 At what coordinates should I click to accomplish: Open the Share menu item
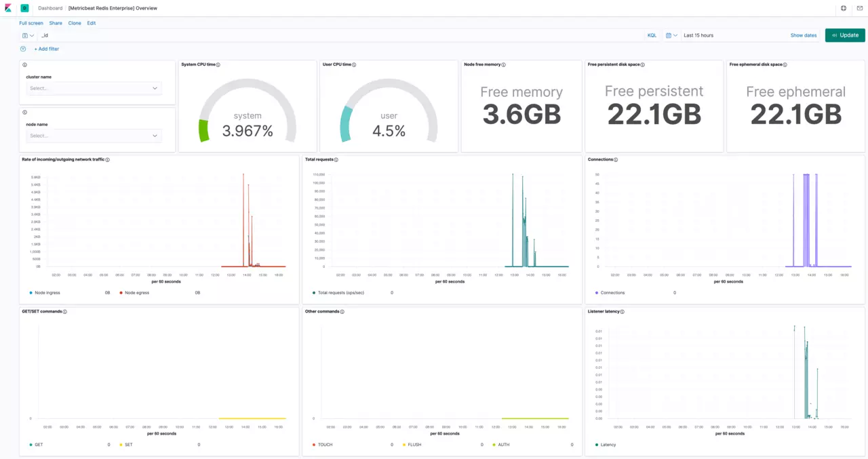point(56,23)
